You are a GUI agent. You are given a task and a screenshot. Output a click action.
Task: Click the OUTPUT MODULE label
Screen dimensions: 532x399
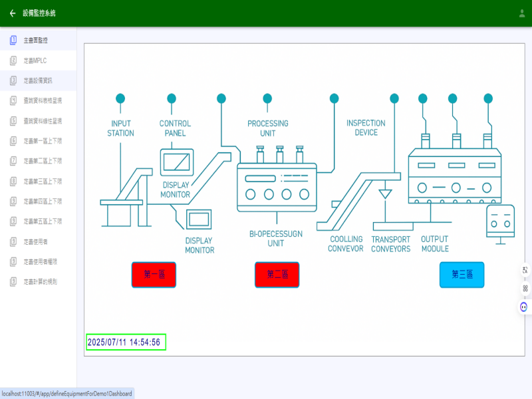click(435, 243)
